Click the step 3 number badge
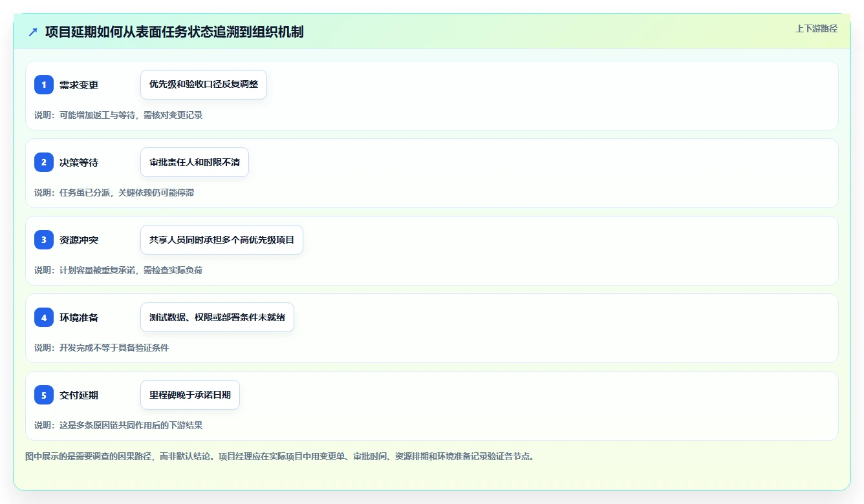This screenshot has height=504, width=864. point(44,240)
